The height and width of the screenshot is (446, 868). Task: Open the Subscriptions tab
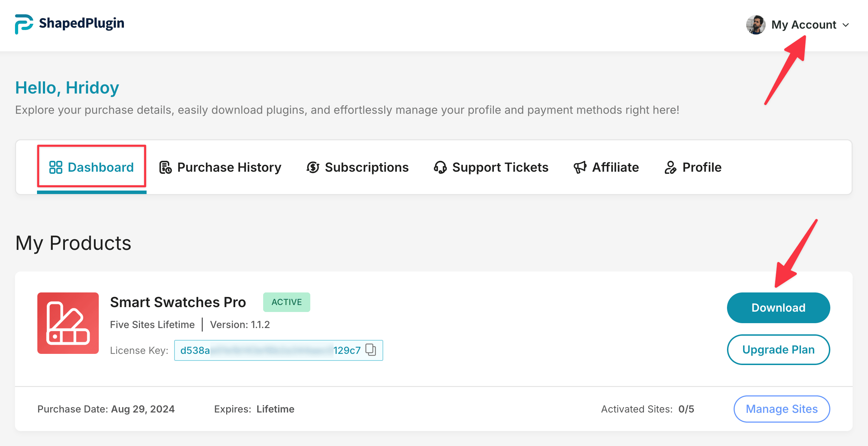366,168
